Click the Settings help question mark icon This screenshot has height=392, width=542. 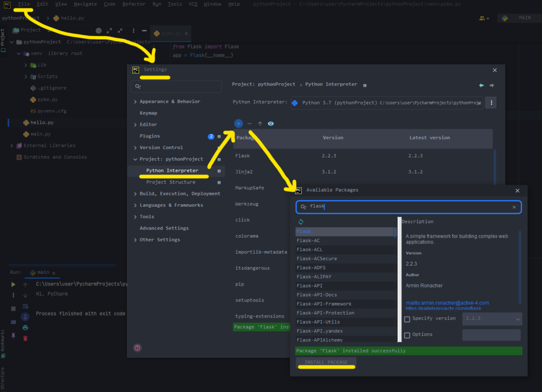pos(138,348)
